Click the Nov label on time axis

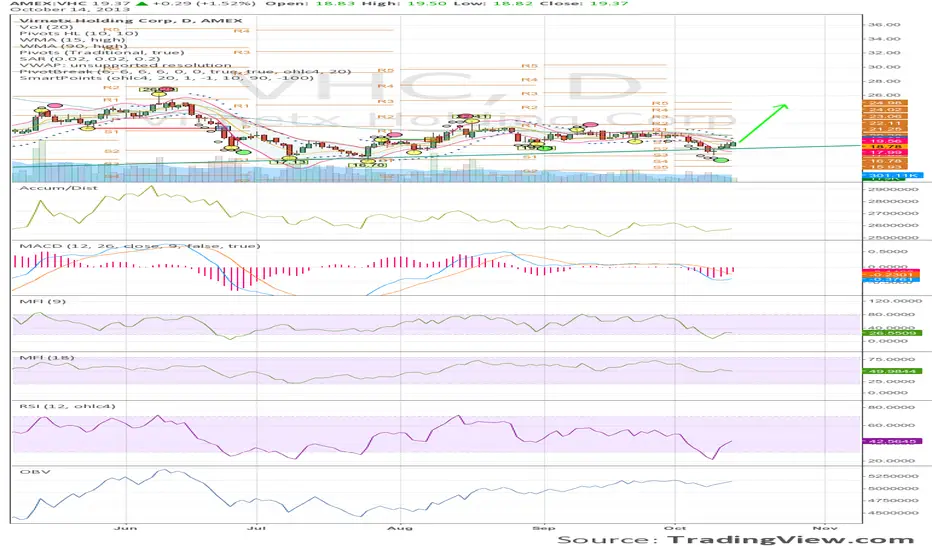(825, 527)
